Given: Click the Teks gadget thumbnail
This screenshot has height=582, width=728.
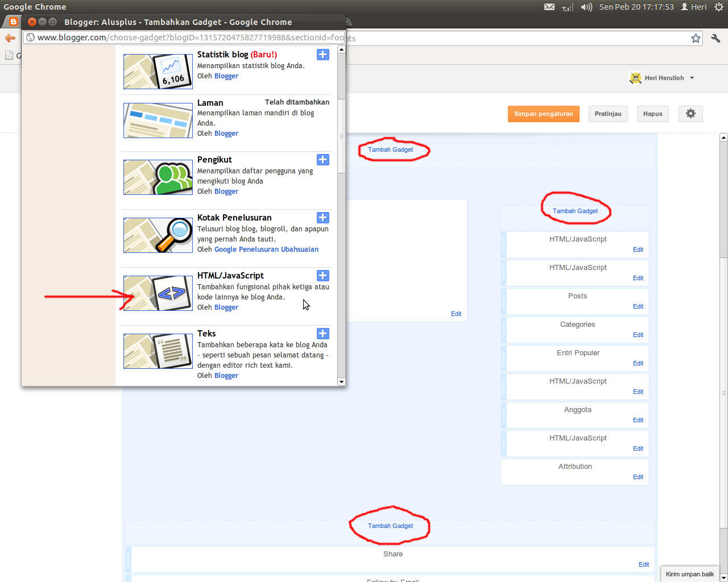Looking at the screenshot, I should 158,351.
